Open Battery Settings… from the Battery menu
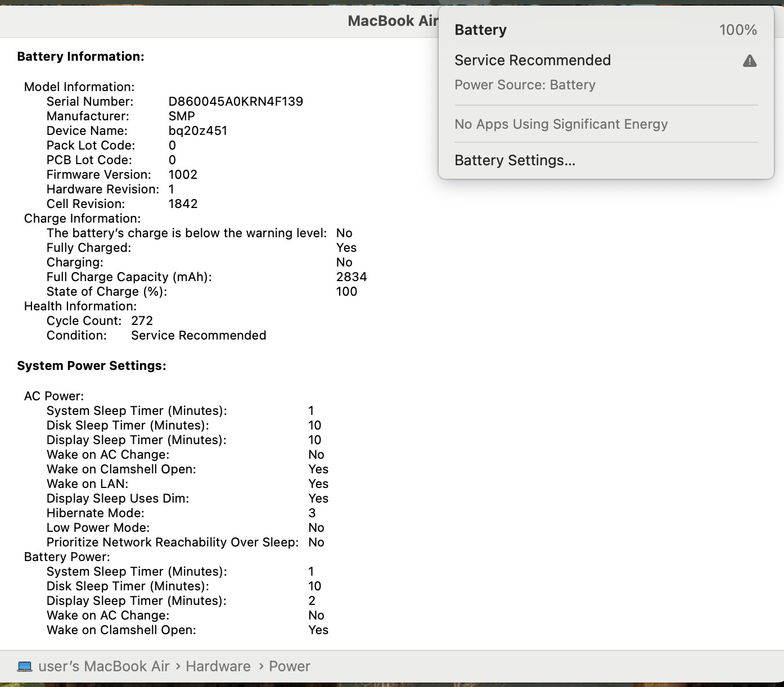784x687 pixels. point(515,161)
